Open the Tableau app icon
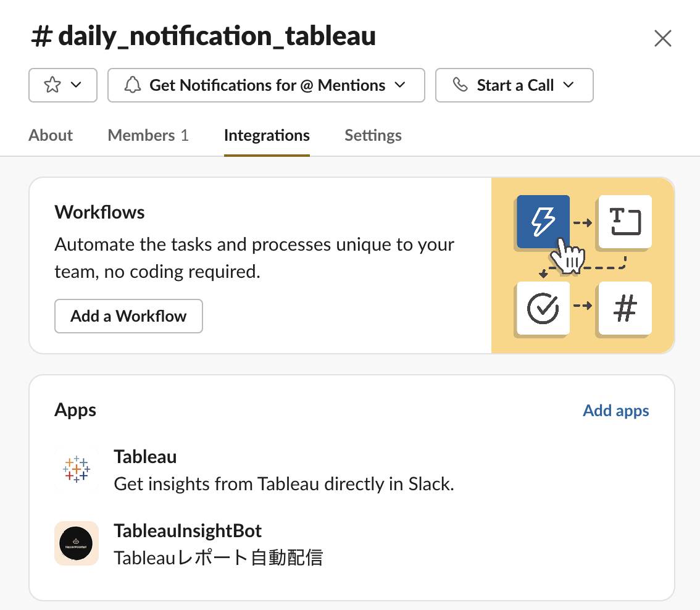700x610 pixels. pos(77,469)
